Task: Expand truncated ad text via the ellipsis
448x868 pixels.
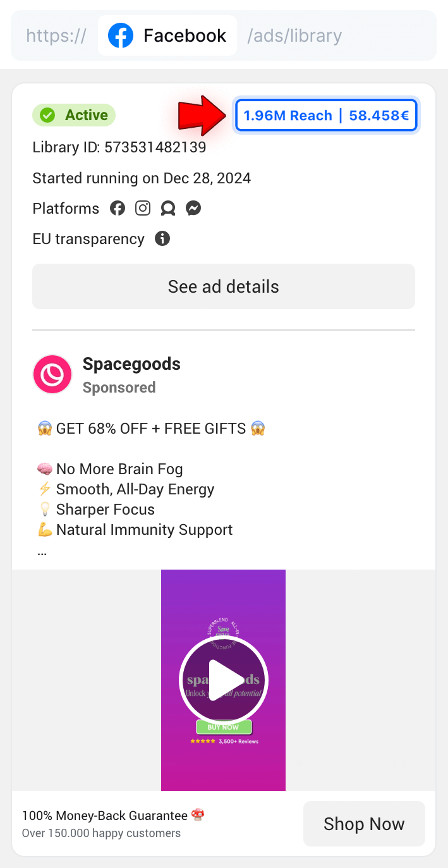Action: [42, 551]
